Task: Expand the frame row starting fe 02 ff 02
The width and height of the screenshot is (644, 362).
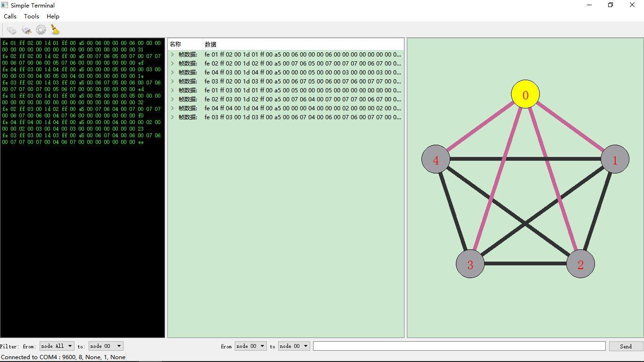Action: 173,63
